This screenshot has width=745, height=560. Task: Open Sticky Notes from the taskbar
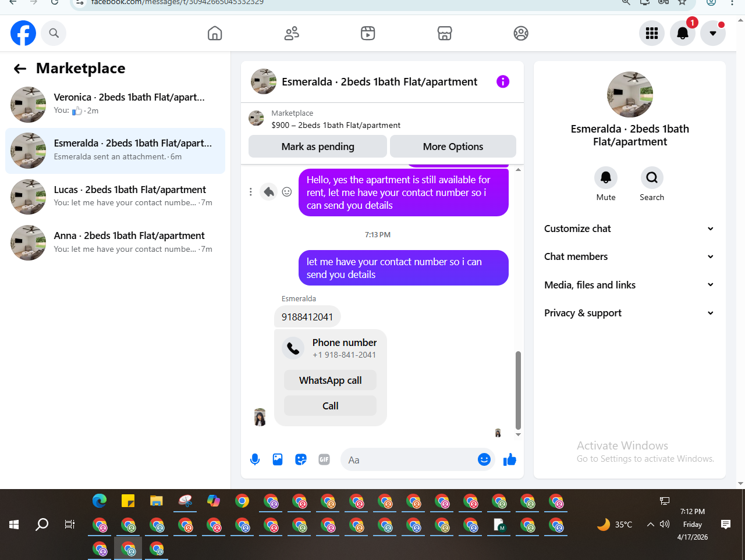pyautogui.click(x=128, y=501)
